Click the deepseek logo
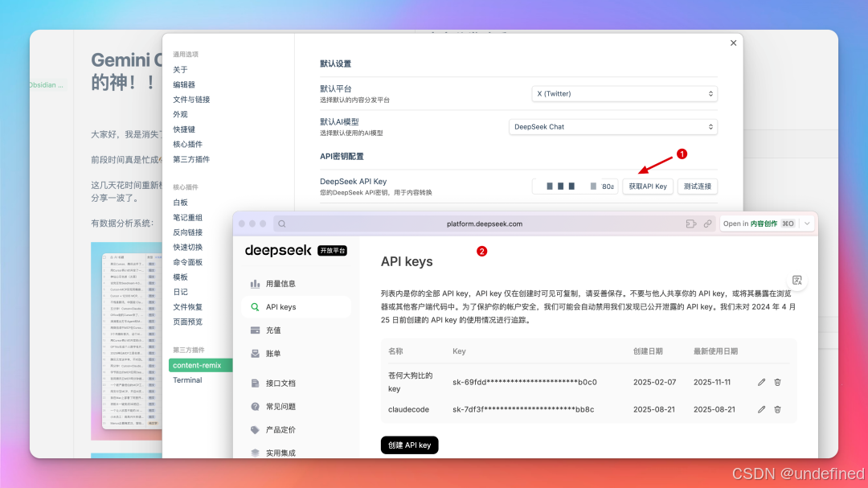Viewport: 868px width, 488px height. 278,250
